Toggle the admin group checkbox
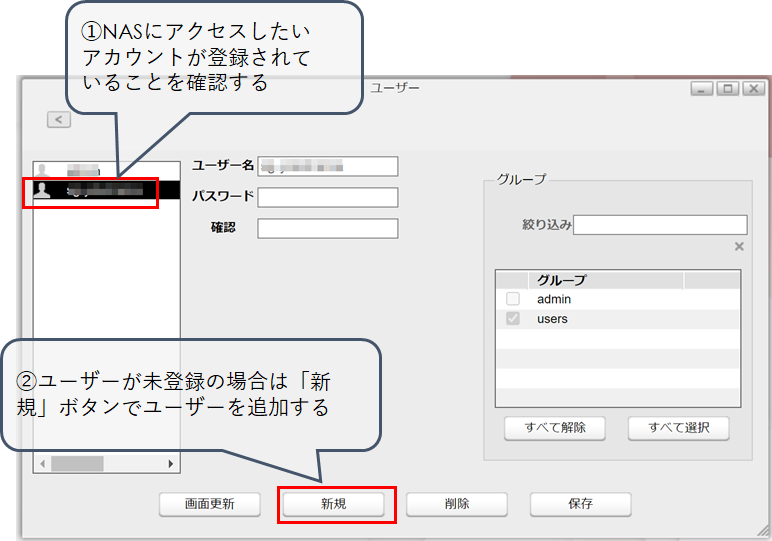Image resolution: width=772 pixels, height=541 pixels. pyautogui.click(x=513, y=299)
